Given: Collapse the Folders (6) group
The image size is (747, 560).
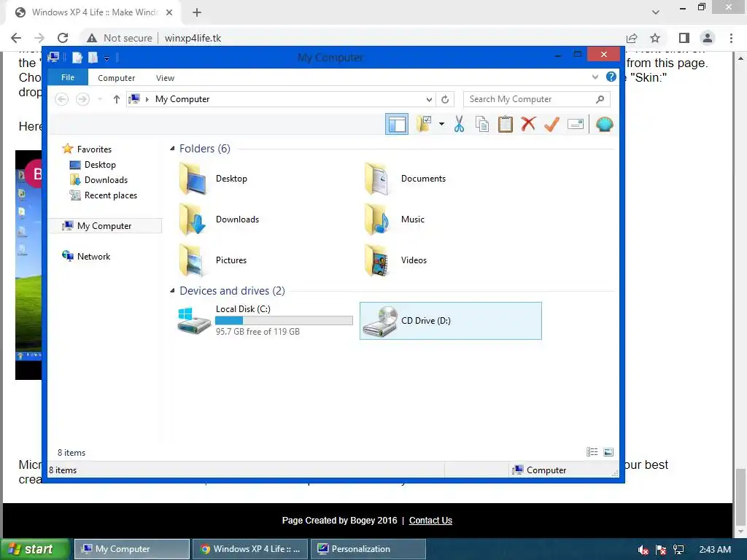Looking at the screenshot, I should click(172, 149).
